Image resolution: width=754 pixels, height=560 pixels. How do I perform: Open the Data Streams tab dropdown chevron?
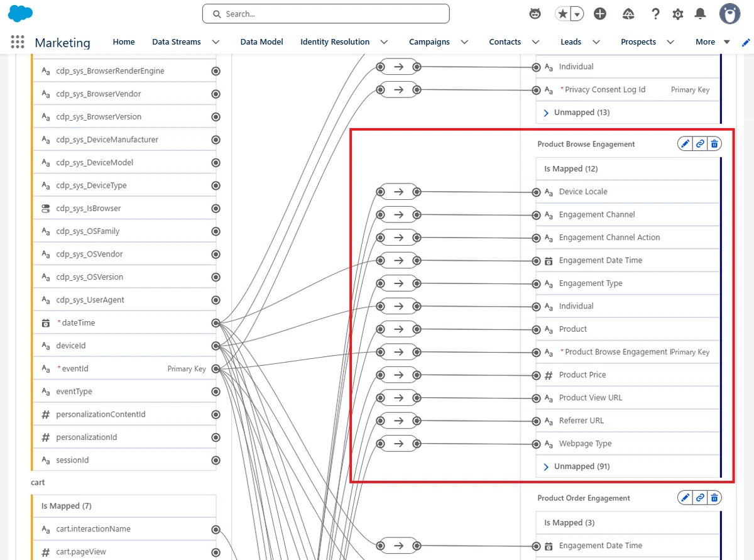[216, 42]
